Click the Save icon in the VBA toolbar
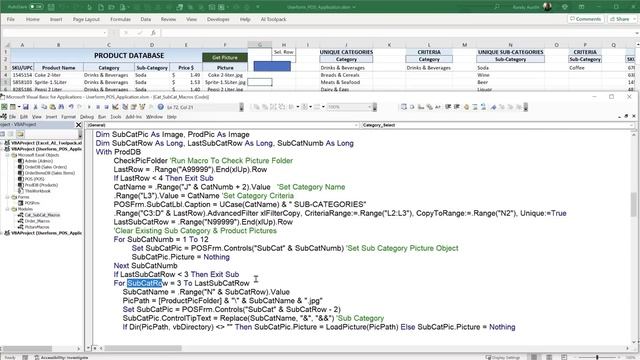 [x=26, y=107]
